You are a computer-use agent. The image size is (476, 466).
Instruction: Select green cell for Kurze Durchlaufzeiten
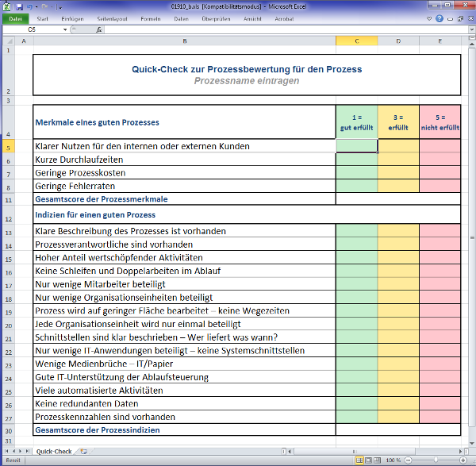(357, 160)
